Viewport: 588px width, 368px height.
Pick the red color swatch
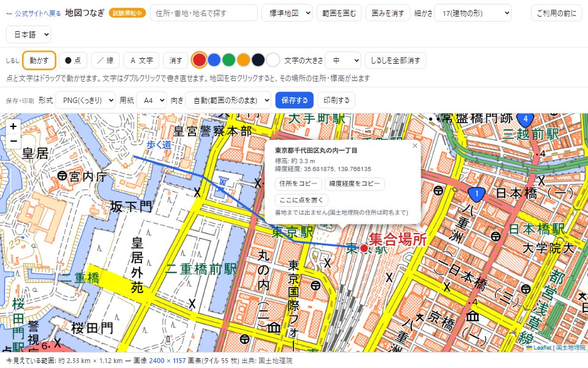(x=199, y=60)
